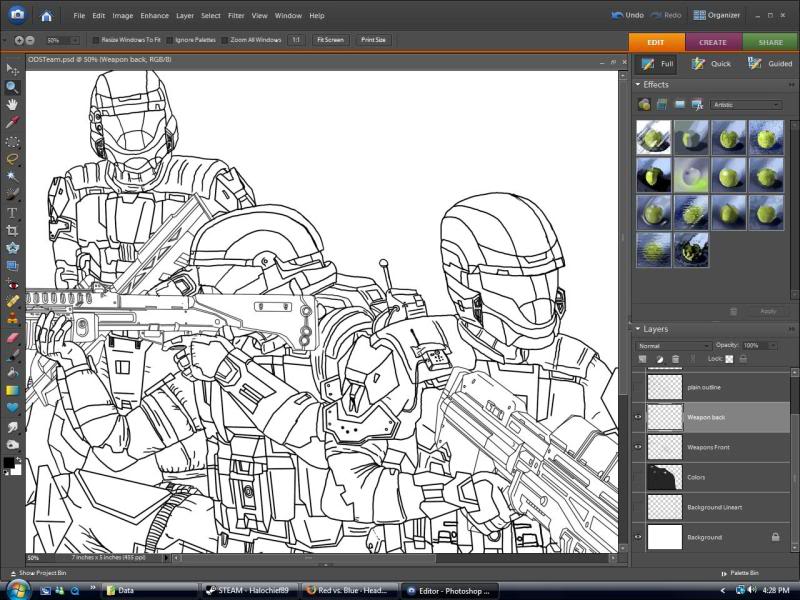Select the Sponge tool
The width and height of the screenshot is (800, 600).
(12, 445)
